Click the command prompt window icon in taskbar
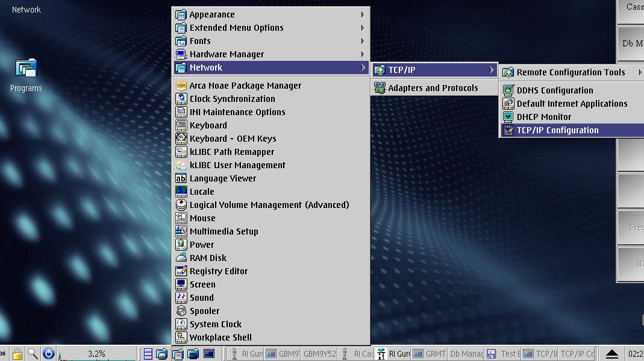This screenshot has height=361, width=644. [209, 353]
